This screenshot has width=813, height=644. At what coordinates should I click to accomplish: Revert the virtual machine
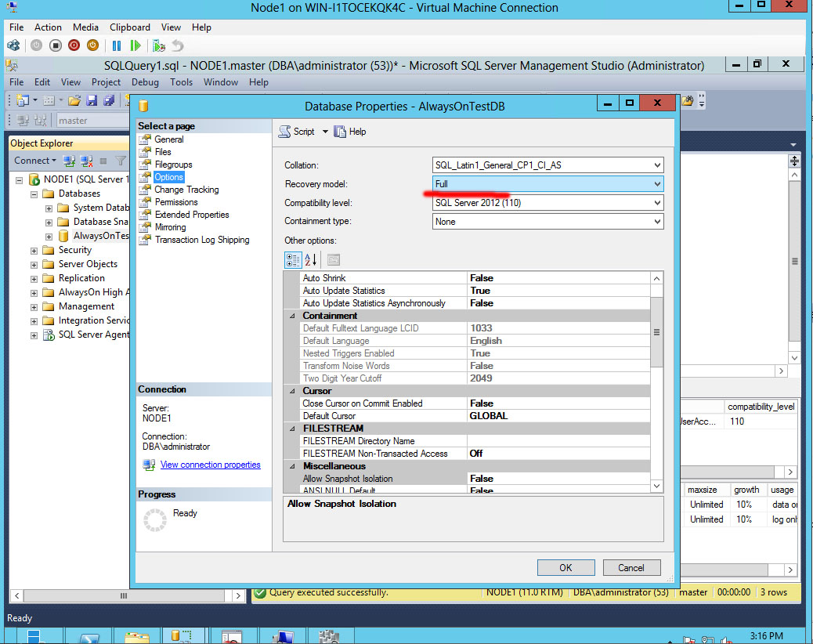click(177, 45)
